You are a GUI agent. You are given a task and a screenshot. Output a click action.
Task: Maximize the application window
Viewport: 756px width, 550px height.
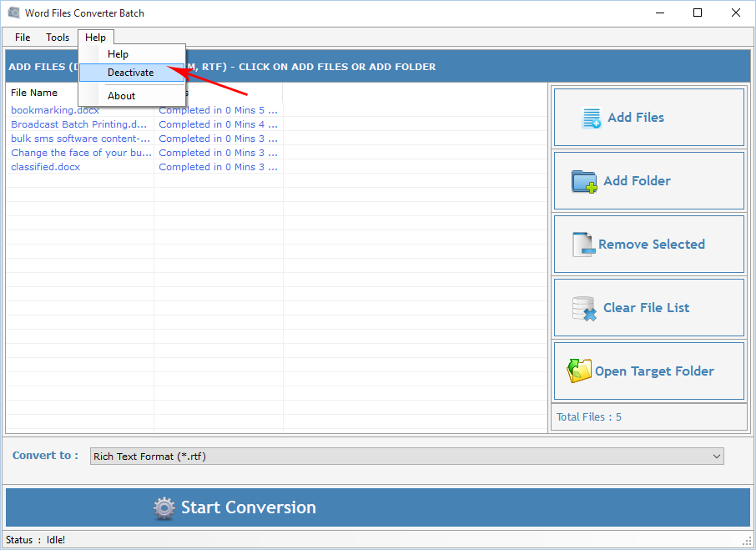[698, 13]
